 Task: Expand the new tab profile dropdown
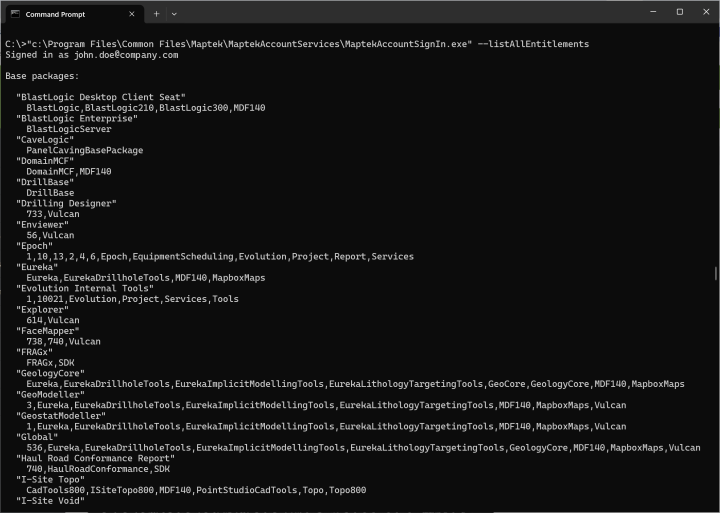tap(174, 14)
